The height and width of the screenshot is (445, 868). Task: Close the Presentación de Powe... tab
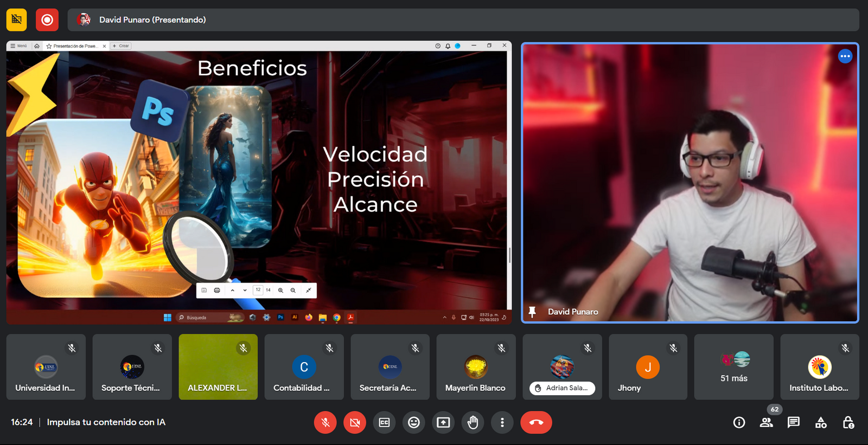tap(104, 46)
